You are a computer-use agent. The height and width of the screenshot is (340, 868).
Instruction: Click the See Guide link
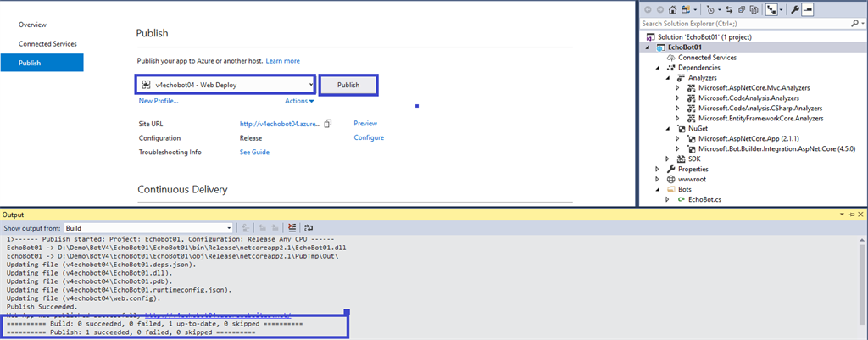(x=254, y=152)
